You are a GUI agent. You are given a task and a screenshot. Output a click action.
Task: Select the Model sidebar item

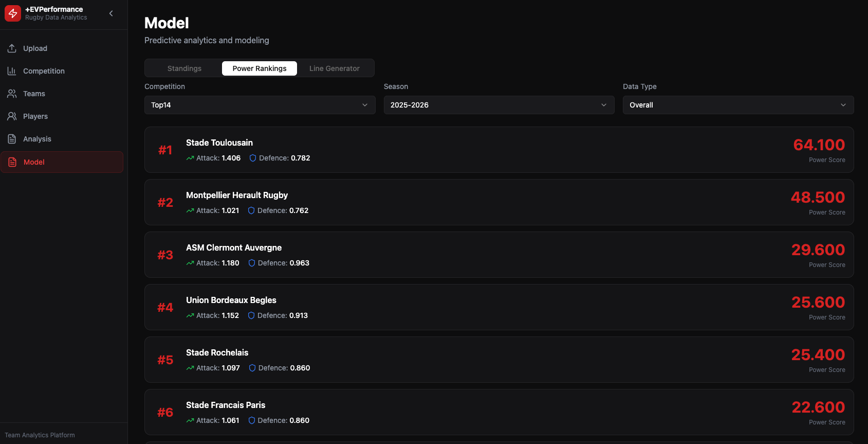[x=62, y=162]
